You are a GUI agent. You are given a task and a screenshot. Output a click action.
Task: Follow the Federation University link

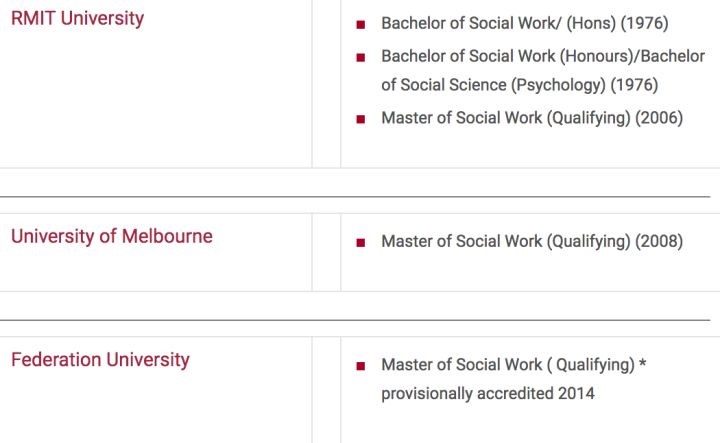pos(100,360)
